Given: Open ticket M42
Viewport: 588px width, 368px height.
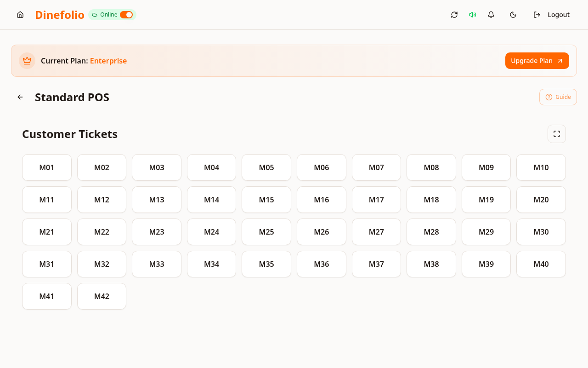Looking at the screenshot, I should (x=102, y=296).
